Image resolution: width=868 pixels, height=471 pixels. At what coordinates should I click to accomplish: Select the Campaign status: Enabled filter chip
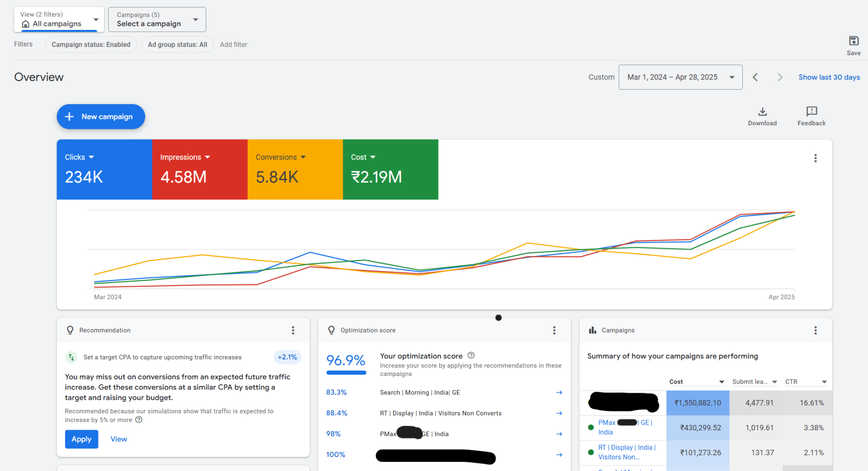pos(91,44)
